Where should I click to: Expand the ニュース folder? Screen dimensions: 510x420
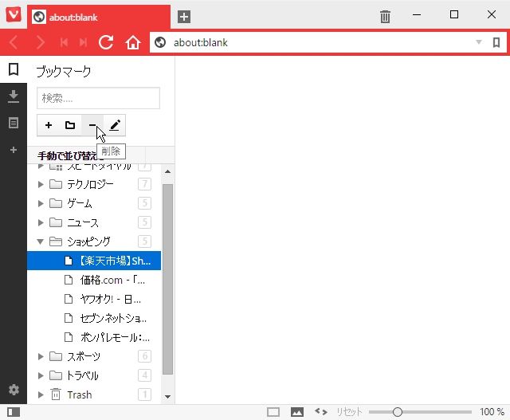click(x=41, y=222)
